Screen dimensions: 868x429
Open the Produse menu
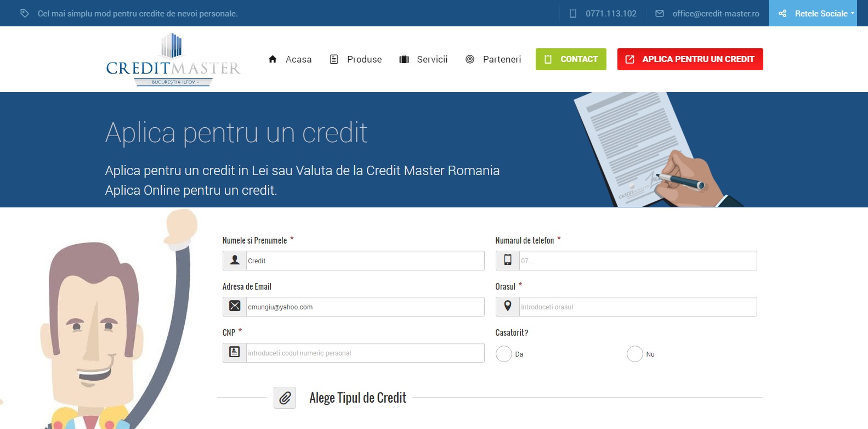point(356,59)
